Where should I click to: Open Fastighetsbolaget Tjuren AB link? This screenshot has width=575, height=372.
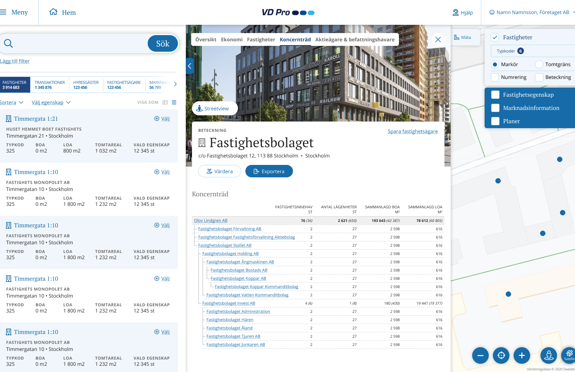pos(233,336)
